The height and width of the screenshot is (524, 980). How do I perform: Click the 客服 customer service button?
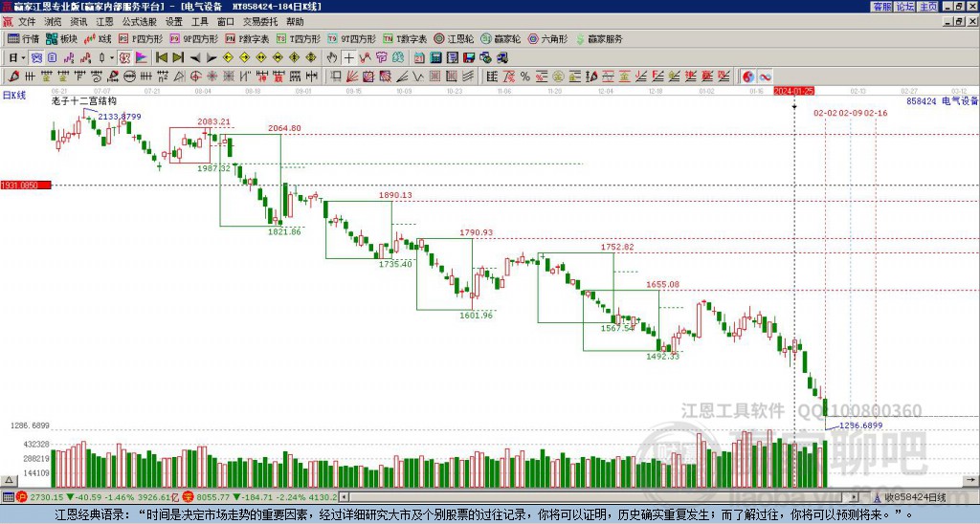click(x=881, y=7)
